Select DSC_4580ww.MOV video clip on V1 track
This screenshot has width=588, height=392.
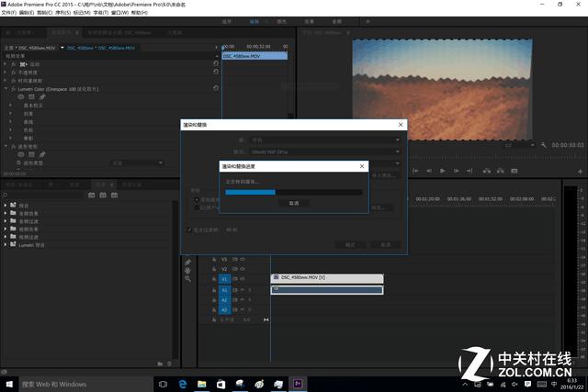[327, 278]
